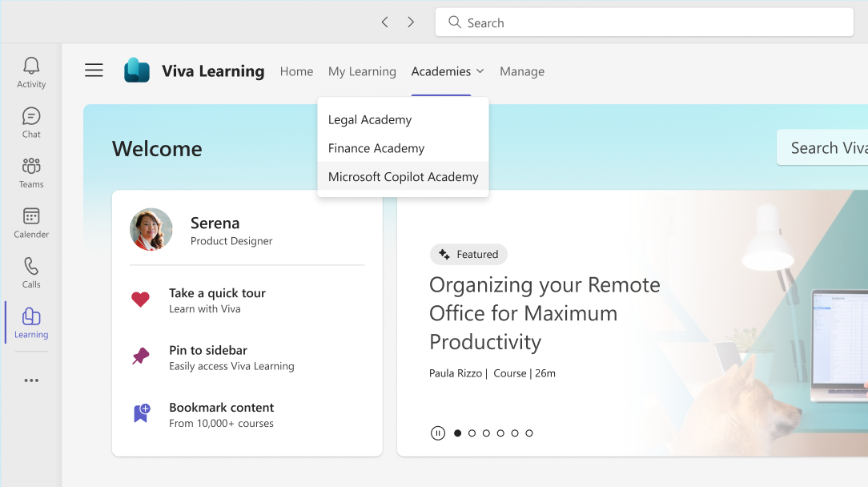Switch to the My Learning tab
The width and height of the screenshot is (868, 487).
[x=362, y=71]
